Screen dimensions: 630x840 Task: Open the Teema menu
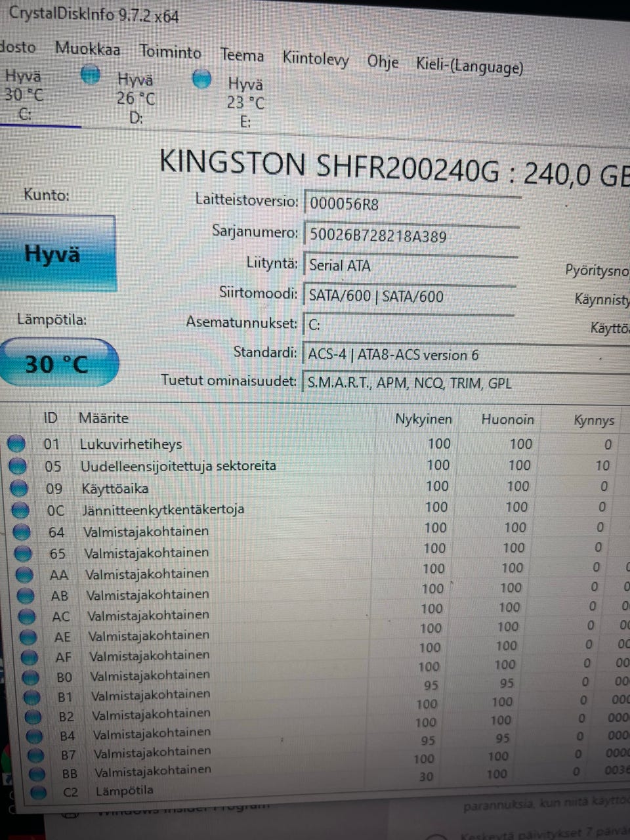pyautogui.click(x=242, y=55)
